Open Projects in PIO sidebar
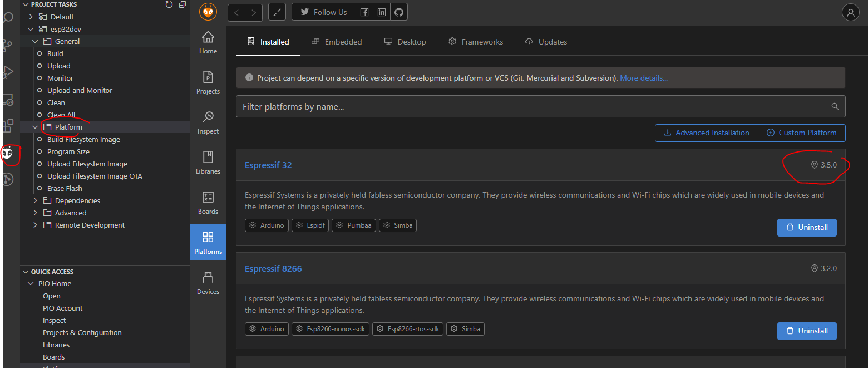This screenshot has width=868, height=368. (208, 83)
